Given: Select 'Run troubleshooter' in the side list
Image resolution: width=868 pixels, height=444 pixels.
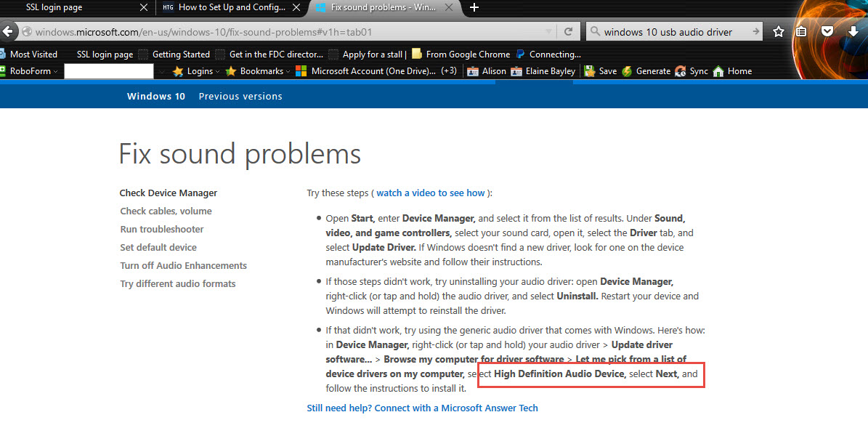Looking at the screenshot, I should pos(162,230).
